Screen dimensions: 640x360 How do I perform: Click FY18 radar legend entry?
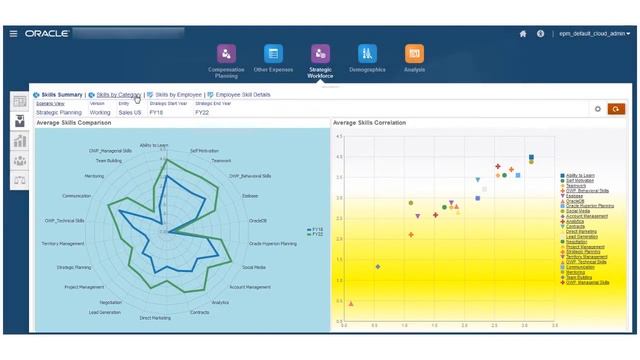coord(315,230)
